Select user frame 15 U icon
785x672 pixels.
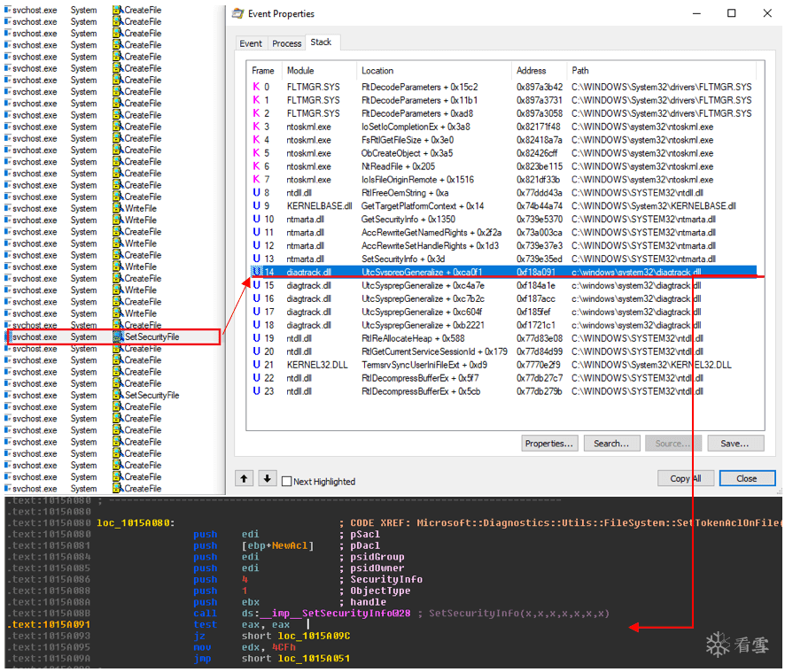256,285
